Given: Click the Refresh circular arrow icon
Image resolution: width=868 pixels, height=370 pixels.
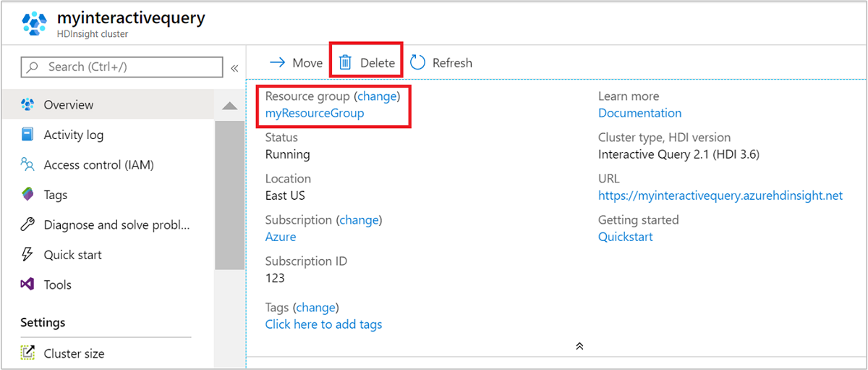Looking at the screenshot, I should (417, 63).
